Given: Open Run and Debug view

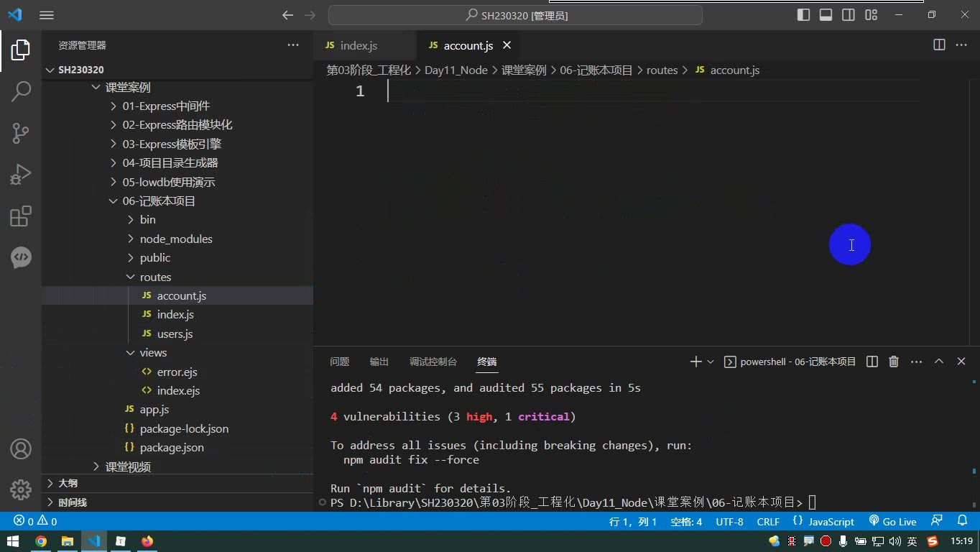Looking at the screenshot, I should [x=21, y=175].
